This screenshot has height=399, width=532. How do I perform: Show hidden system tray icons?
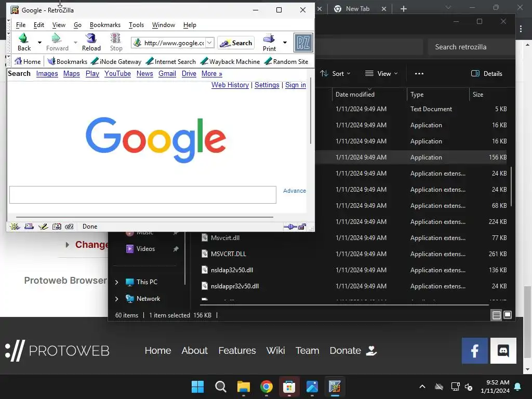coord(422,387)
